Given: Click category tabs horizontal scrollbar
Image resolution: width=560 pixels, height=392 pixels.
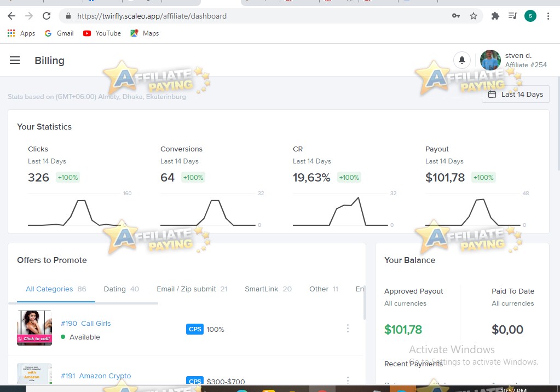Looking at the screenshot, I should pos(83,303).
